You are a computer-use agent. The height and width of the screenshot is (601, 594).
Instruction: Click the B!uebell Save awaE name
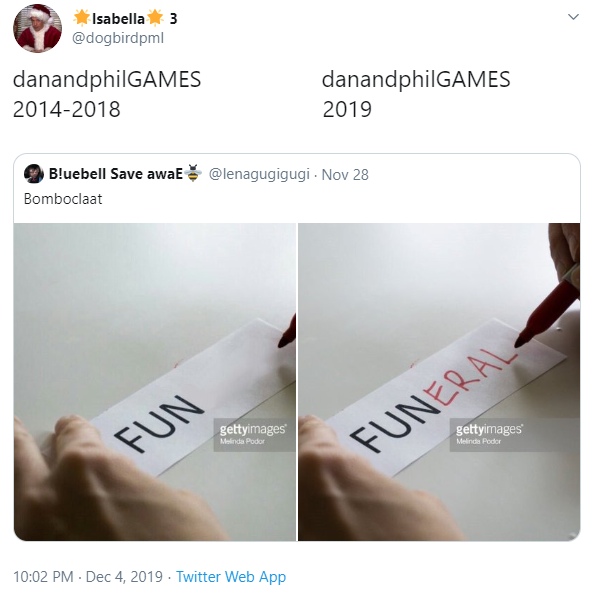(116, 174)
